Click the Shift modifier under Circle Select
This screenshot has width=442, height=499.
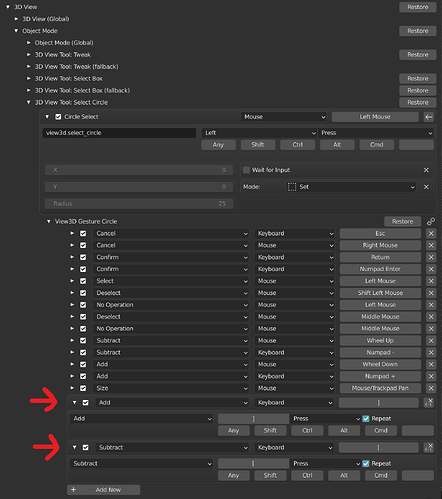click(x=258, y=145)
